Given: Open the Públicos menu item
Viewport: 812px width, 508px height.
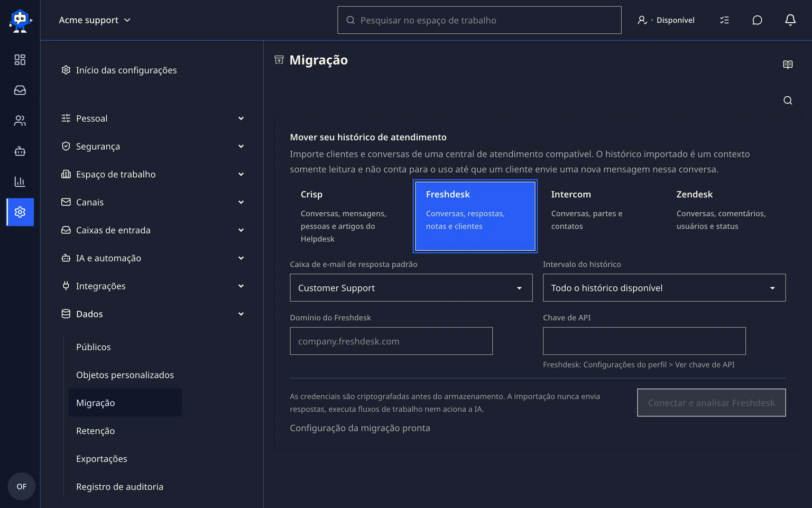Looking at the screenshot, I should tap(94, 347).
